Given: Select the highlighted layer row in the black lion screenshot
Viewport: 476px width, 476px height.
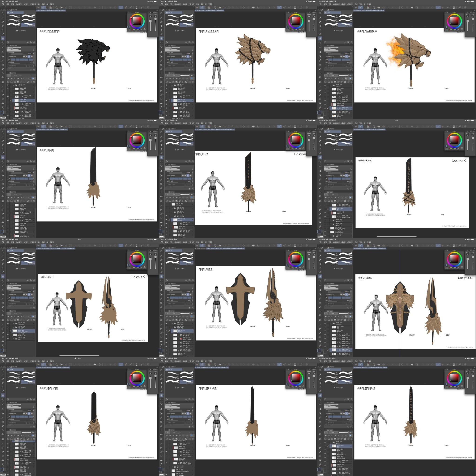Looking at the screenshot, I should tap(24, 100).
